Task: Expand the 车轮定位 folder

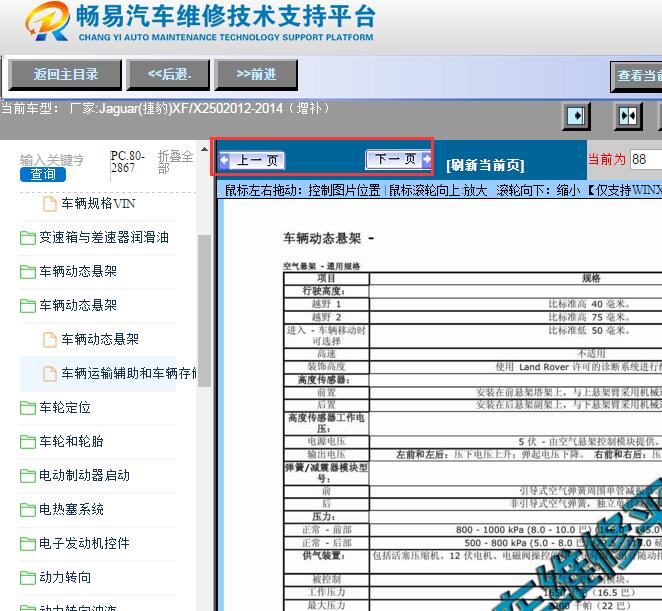Action: coord(65,407)
